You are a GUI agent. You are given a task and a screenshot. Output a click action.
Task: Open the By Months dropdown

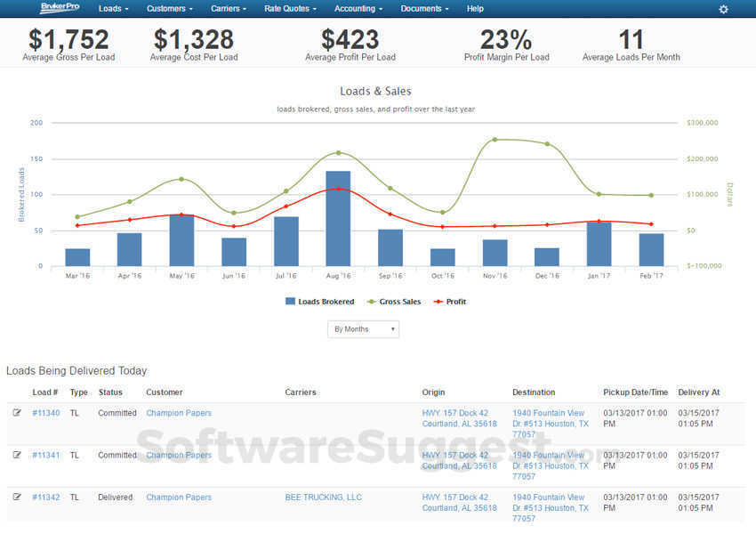tap(362, 328)
